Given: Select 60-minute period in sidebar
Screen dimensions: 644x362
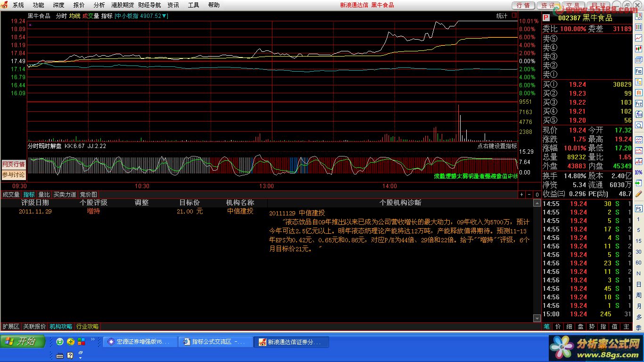Looking at the screenshot, I should click(x=638, y=263).
